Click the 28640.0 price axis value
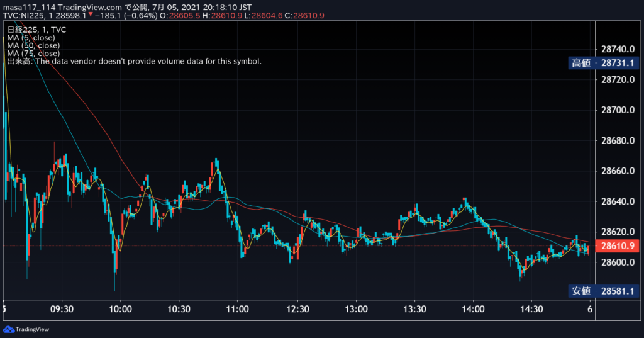644x338 pixels. click(618, 201)
